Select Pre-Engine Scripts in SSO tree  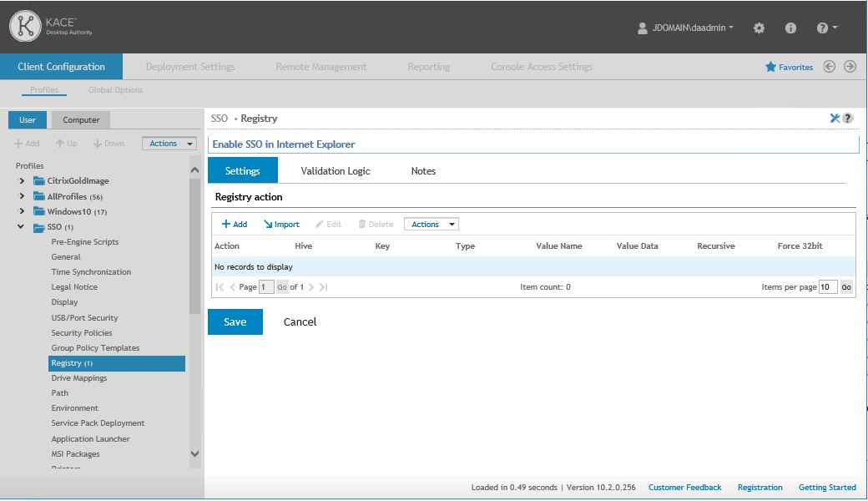tap(84, 242)
